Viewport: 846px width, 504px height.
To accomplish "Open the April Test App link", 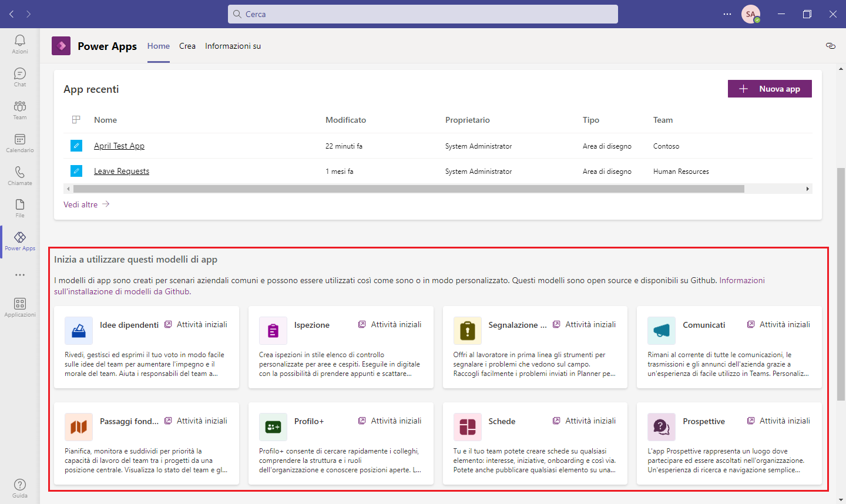I will pos(119,146).
